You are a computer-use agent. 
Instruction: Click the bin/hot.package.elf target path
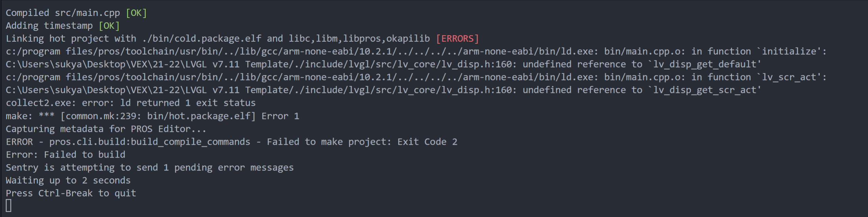[x=199, y=116]
